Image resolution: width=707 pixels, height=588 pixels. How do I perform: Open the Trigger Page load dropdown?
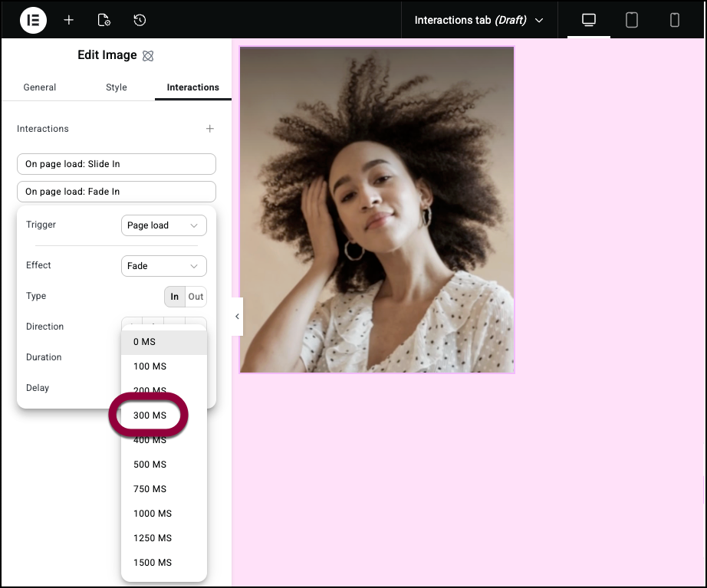(163, 225)
